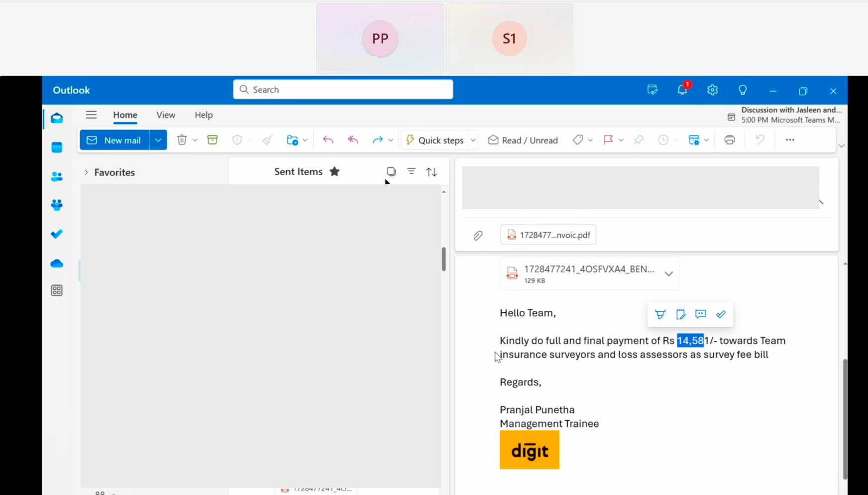Select the S1 participant tile
868x495 pixels.
pos(509,38)
